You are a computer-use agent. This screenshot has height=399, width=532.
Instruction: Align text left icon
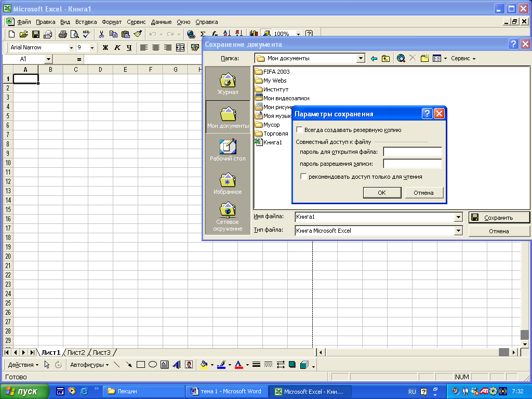point(144,47)
